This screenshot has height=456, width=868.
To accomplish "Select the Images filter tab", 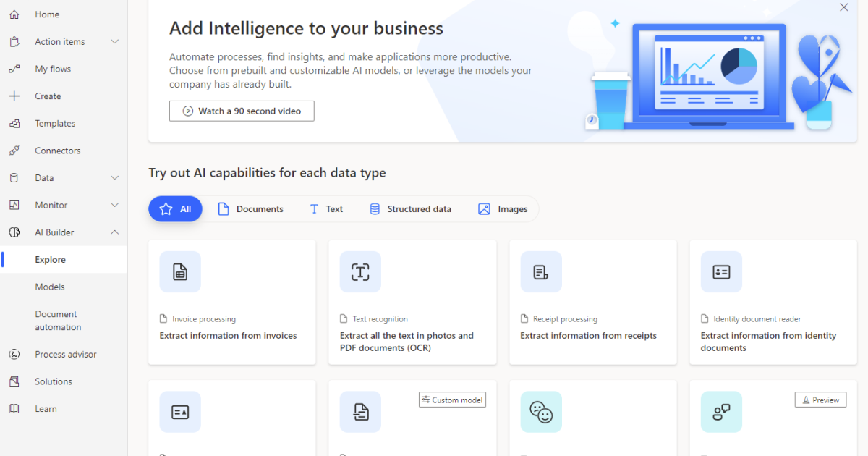I will [503, 209].
